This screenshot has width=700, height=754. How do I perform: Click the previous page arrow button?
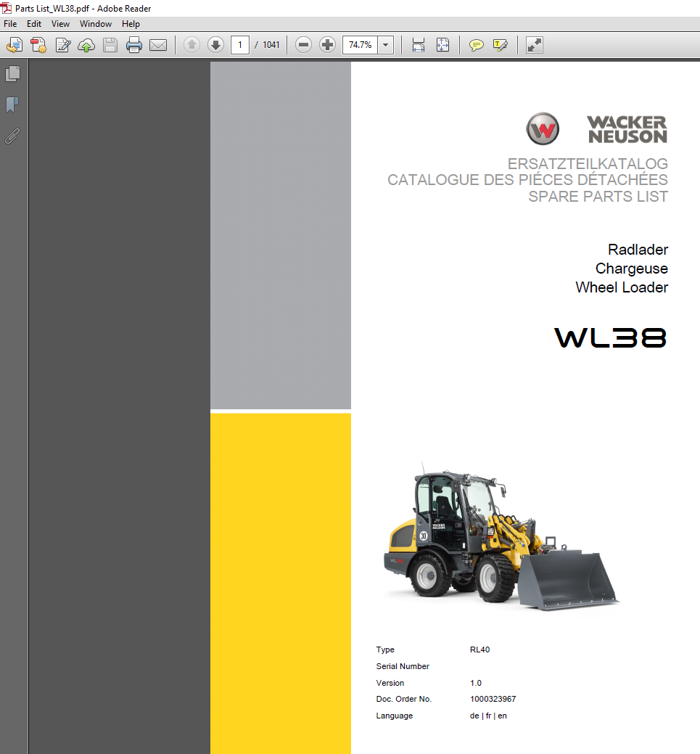coord(191,44)
